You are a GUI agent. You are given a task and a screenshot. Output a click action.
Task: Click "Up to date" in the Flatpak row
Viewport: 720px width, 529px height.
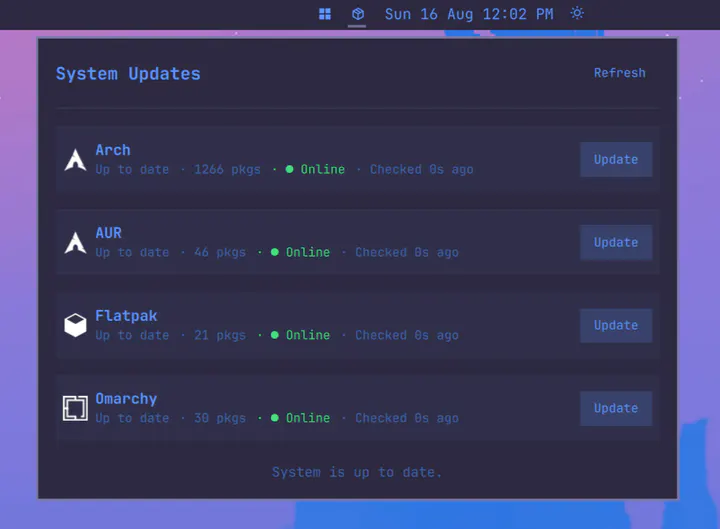(x=132, y=335)
